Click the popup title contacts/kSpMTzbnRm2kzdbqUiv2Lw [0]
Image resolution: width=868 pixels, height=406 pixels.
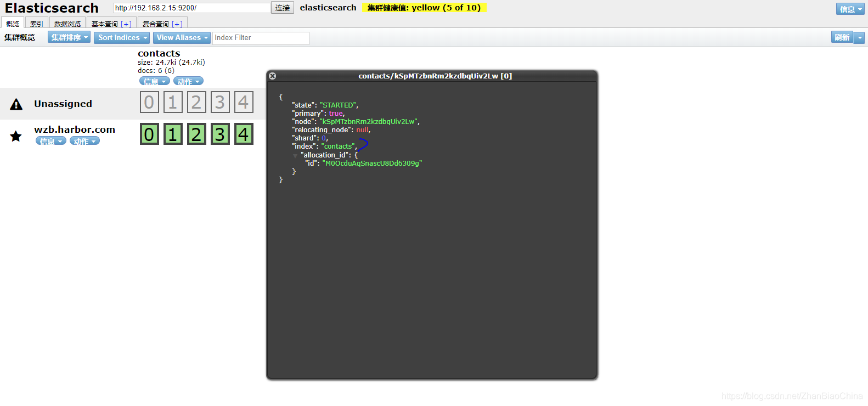435,76
